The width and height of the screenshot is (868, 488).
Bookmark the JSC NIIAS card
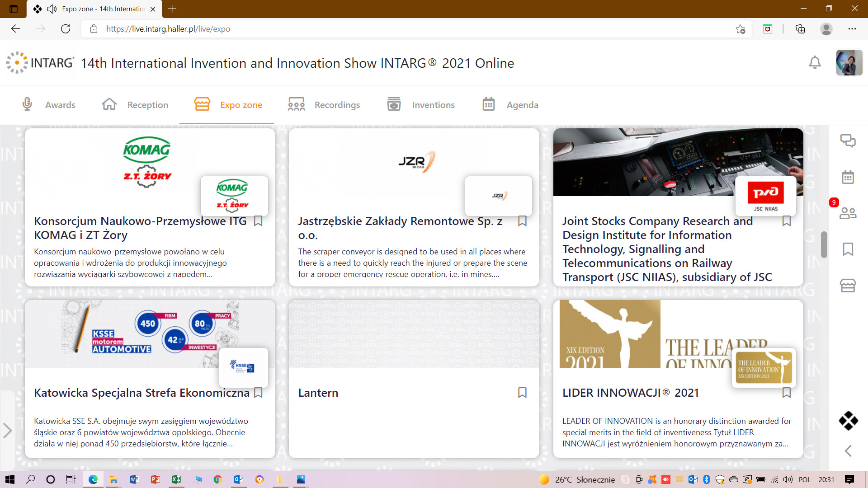(787, 221)
